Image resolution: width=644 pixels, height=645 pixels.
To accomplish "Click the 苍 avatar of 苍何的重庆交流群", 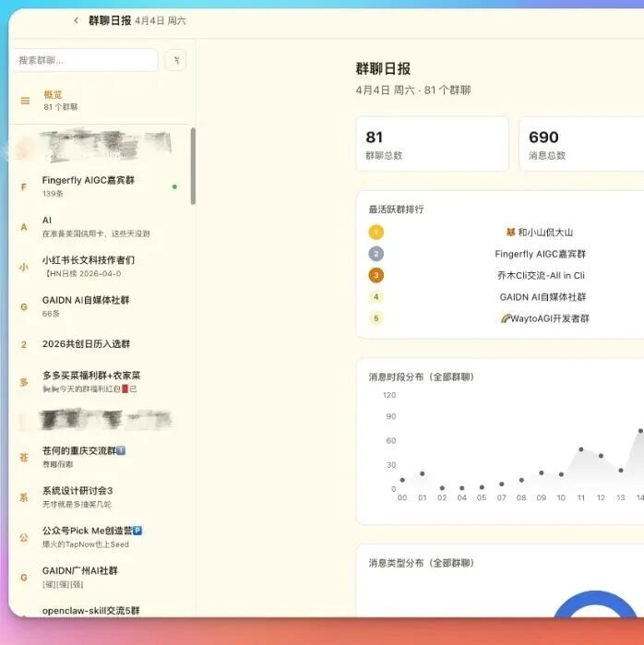I will point(24,457).
